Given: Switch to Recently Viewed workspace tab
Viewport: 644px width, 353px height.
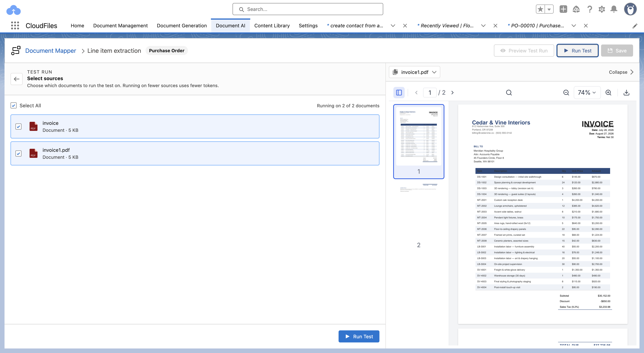Looking at the screenshot, I should pos(445,26).
